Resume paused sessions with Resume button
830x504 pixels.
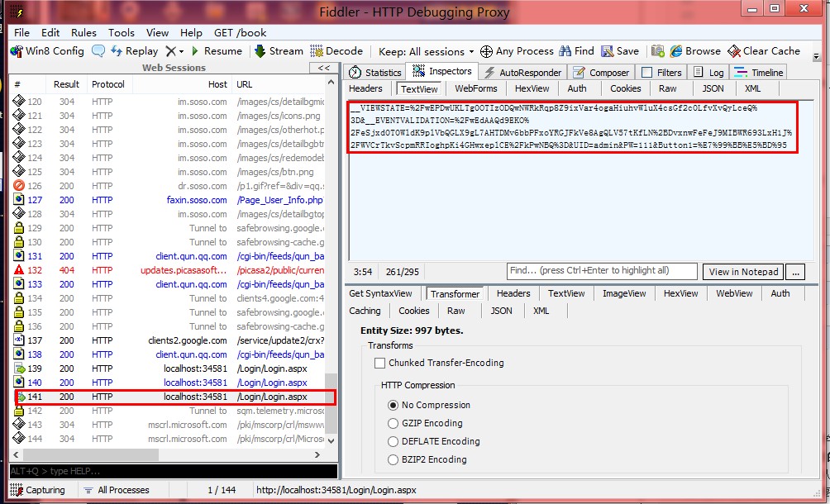pyautogui.click(x=215, y=51)
